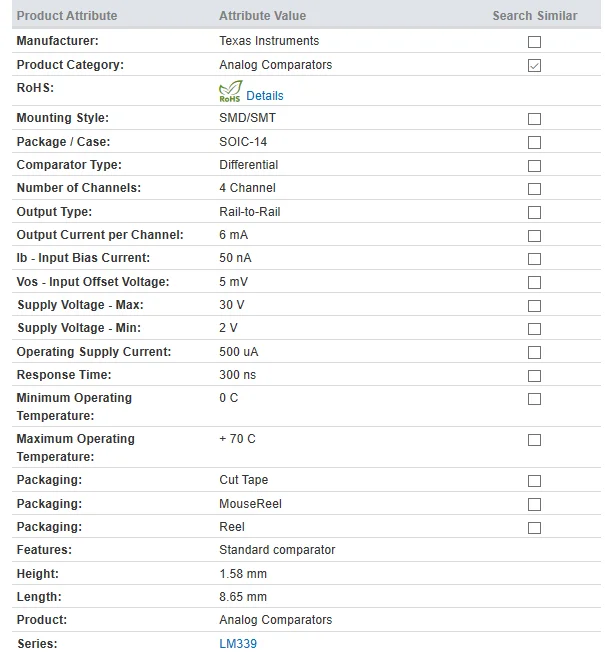Click the 8.65 mm length value
The height and width of the screenshot is (652, 605).
pos(243,597)
